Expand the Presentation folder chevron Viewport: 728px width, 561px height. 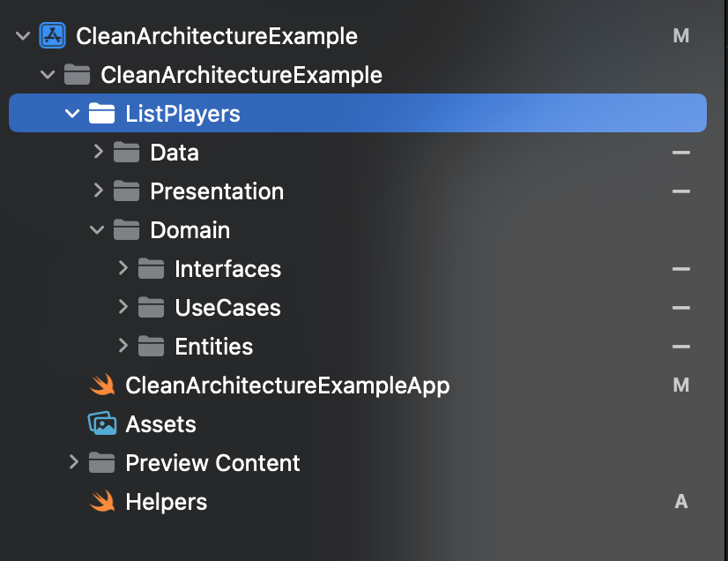[x=98, y=191]
